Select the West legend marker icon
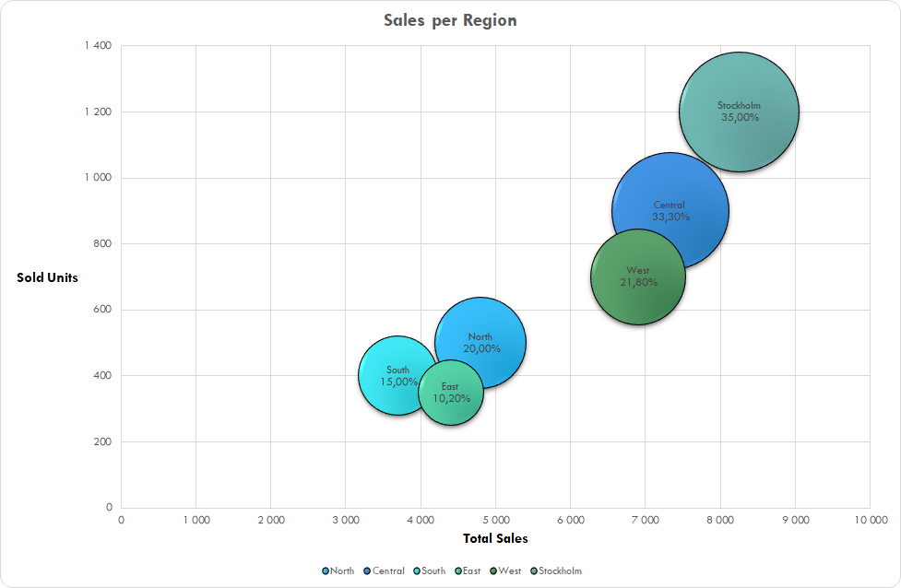 pyautogui.click(x=493, y=570)
